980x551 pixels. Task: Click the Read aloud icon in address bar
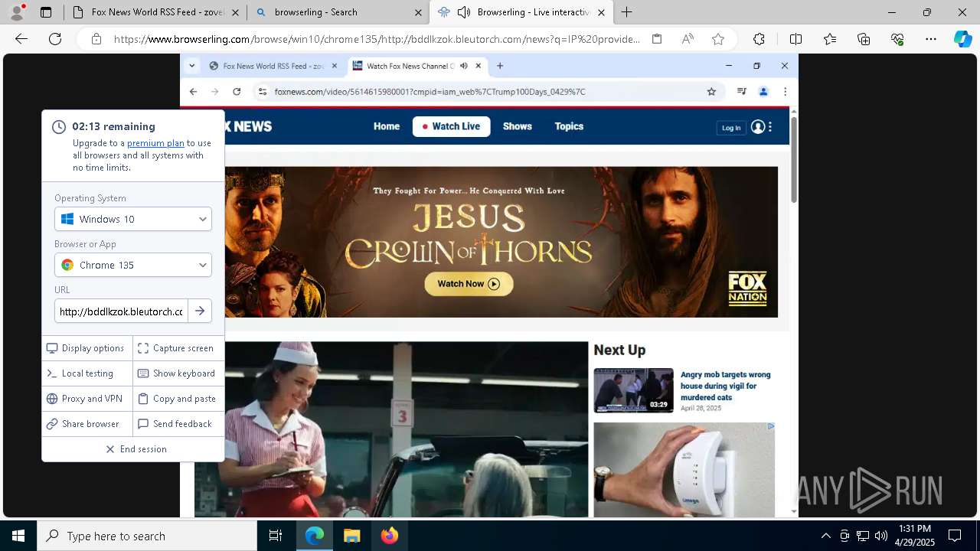pos(688,39)
